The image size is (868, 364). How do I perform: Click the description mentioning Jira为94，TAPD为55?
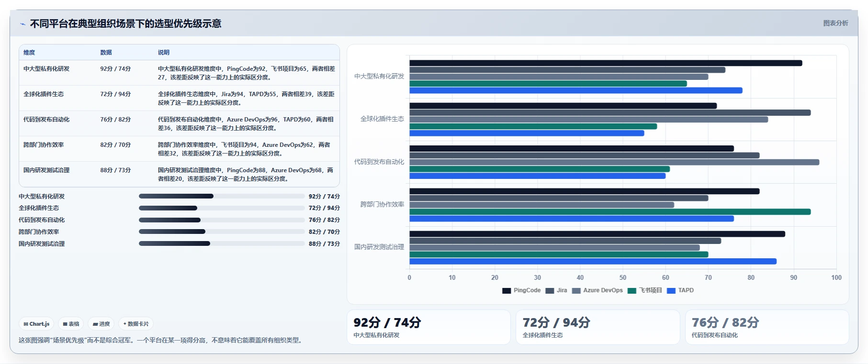click(247, 99)
